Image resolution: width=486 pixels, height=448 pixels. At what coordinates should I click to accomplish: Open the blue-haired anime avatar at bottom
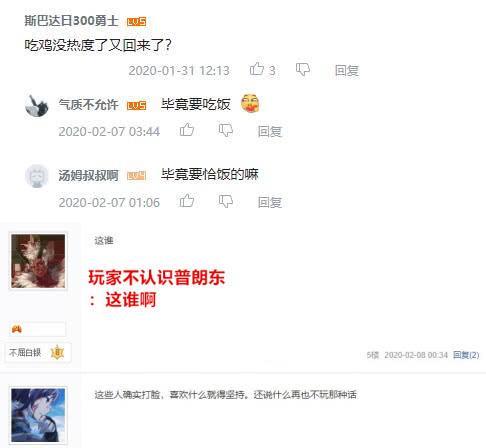tap(38, 415)
